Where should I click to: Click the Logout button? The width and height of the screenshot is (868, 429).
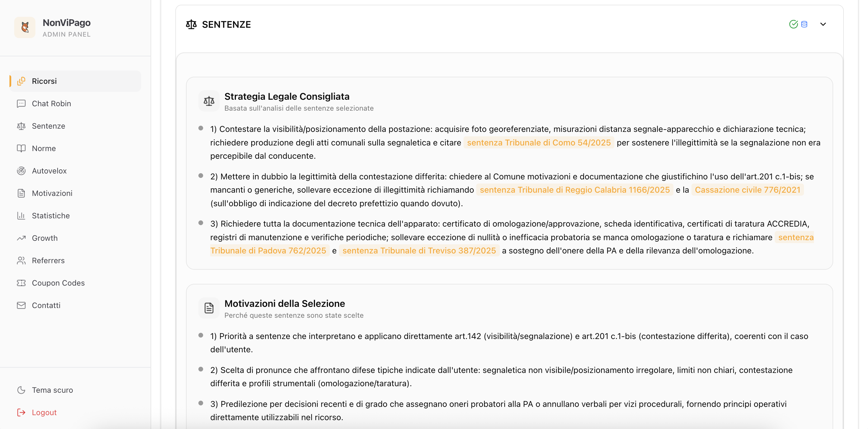[x=44, y=412]
